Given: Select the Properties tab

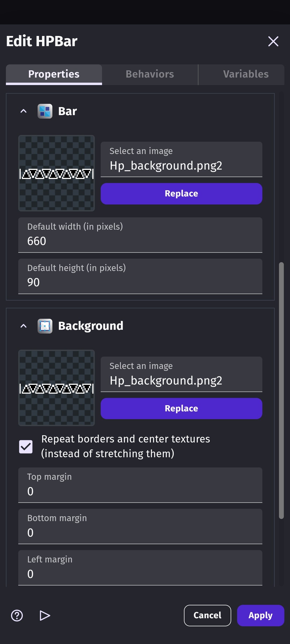Looking at the screenshot, I should (x=54, y=74).
